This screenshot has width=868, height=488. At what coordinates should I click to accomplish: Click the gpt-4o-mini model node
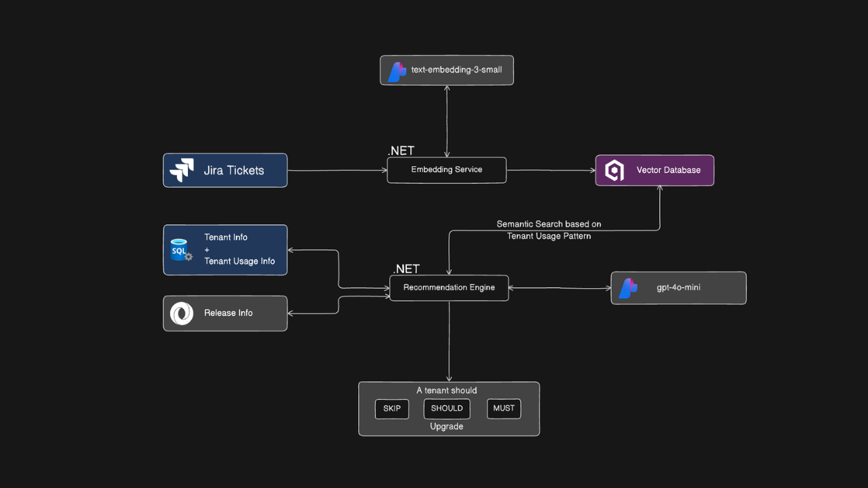[x=678, y=287]
